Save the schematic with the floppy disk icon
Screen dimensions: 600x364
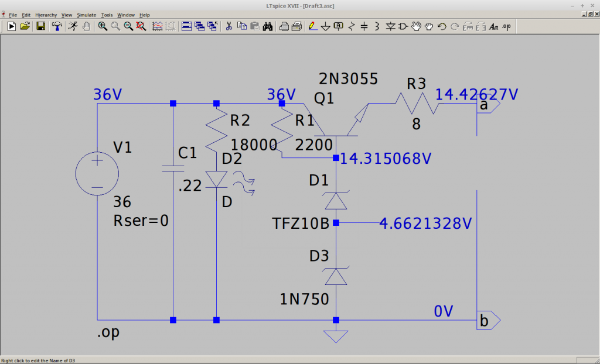click(x=41, y=26)
